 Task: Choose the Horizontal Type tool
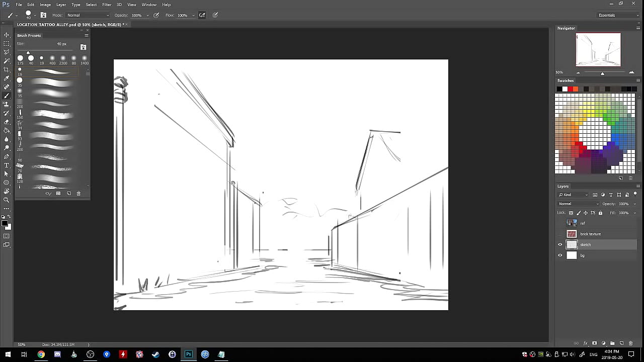7,165
